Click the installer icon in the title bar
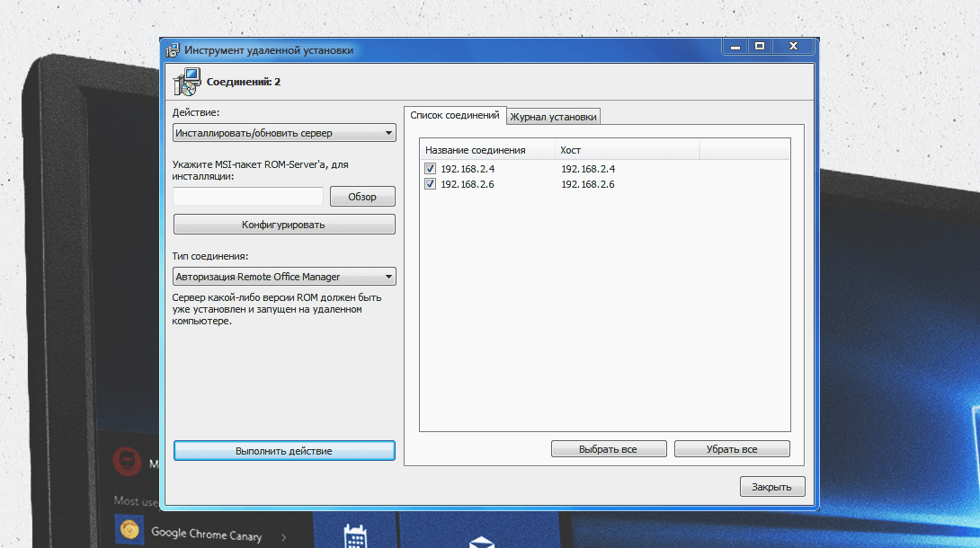 173,50
